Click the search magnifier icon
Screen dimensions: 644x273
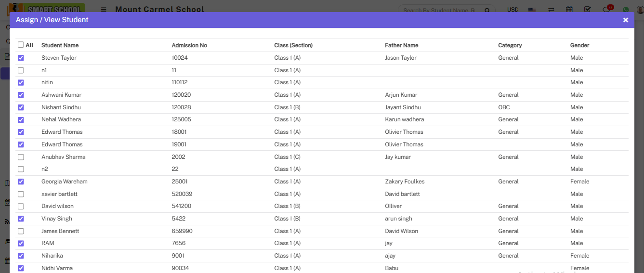487,10
